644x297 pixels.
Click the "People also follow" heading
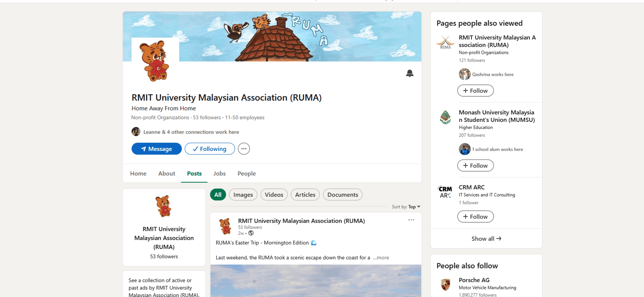[467, 266]
